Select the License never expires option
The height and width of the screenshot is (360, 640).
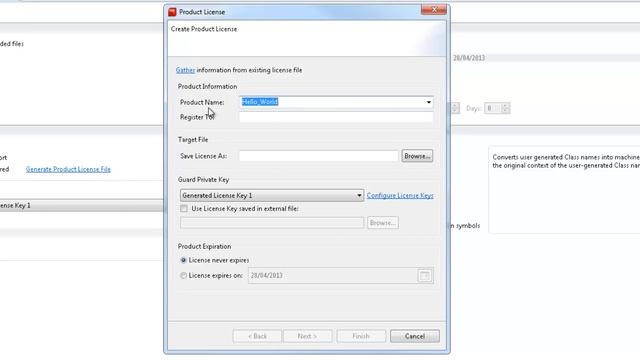pos(183,260)
